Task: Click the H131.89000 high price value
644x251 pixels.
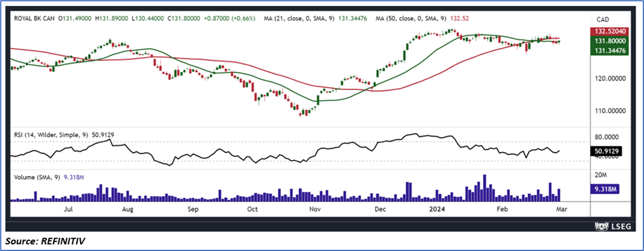Action: 112,18
